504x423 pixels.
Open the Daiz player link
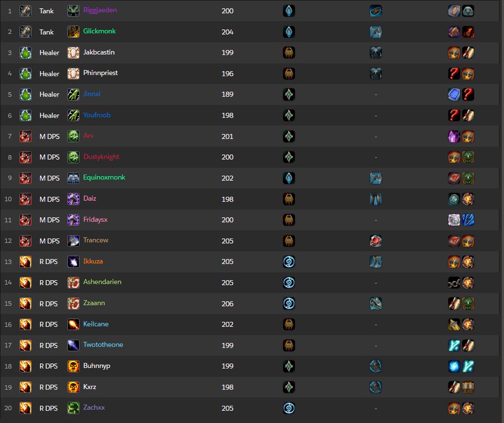pyautogui.click(x=90, y=198)
